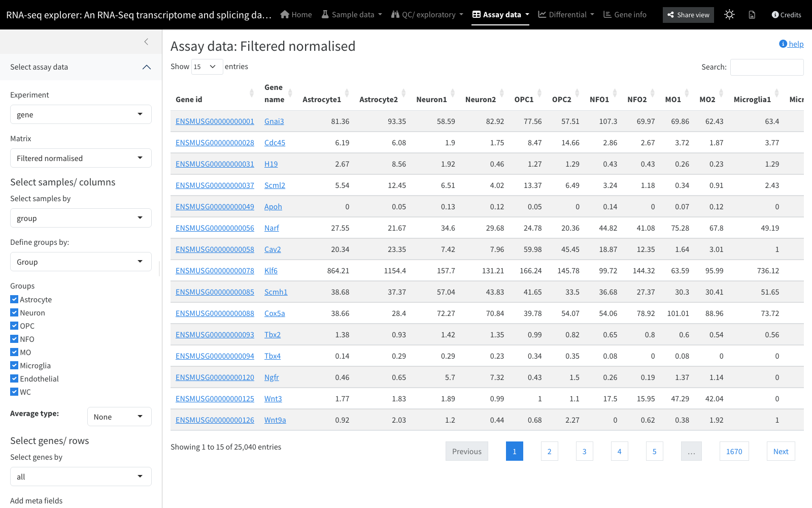812x508 pixels.
Task: Collapse the sidebar with the chevron arrow
Action: [146, 42]
